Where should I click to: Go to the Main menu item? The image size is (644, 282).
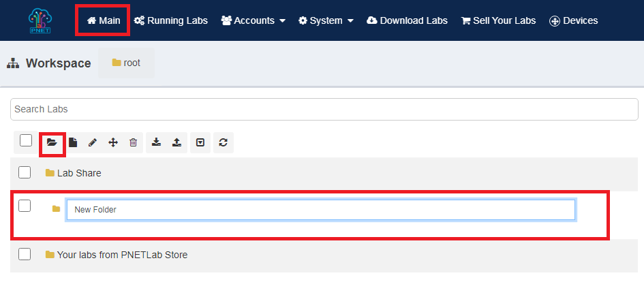[x=103, y=20]
